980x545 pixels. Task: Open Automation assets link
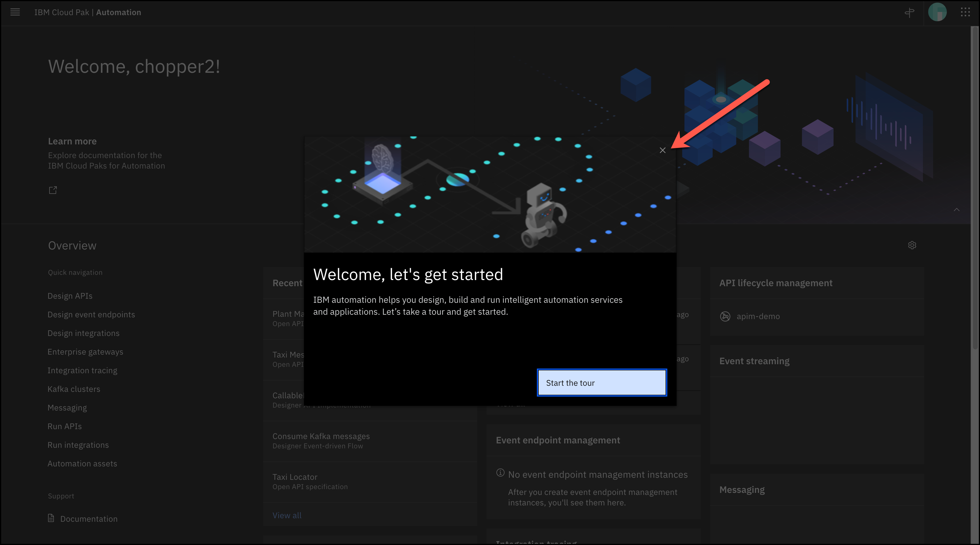[x=82, y=463]
